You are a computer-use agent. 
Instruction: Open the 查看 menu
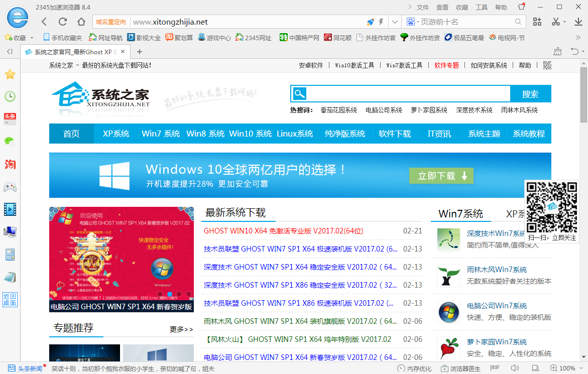[x=442, y=7]
